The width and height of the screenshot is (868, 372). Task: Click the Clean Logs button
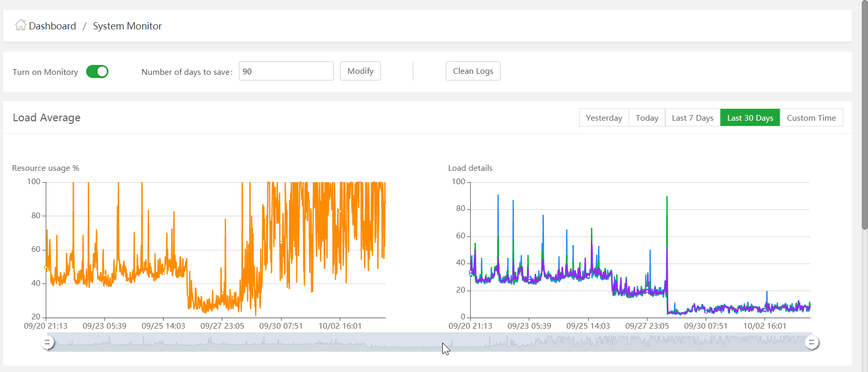click(473, 71)
